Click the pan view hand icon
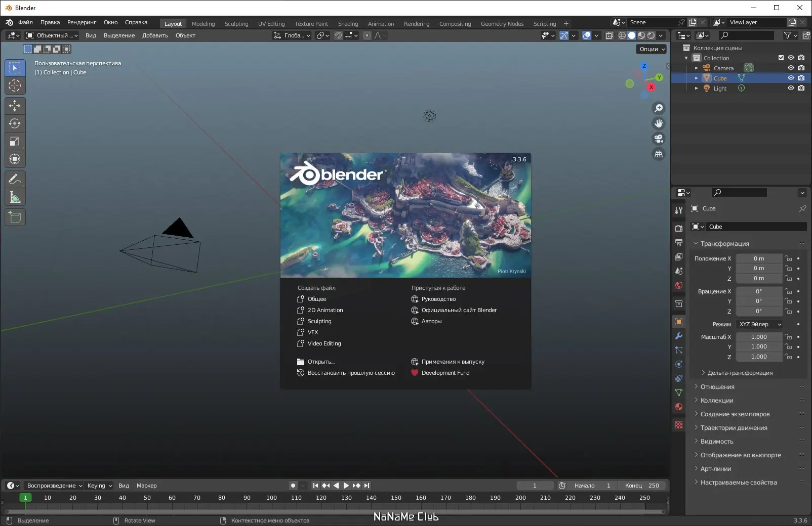 pos(659,123)
